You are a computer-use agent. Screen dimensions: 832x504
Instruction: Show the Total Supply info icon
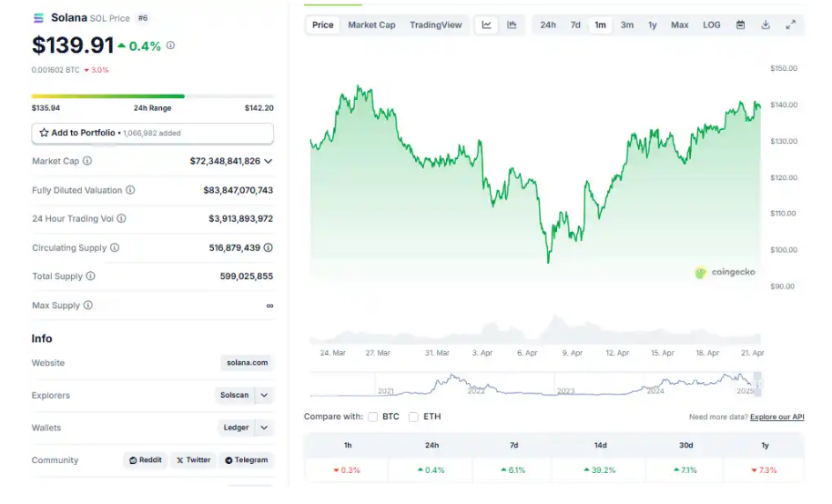point(91,277)
